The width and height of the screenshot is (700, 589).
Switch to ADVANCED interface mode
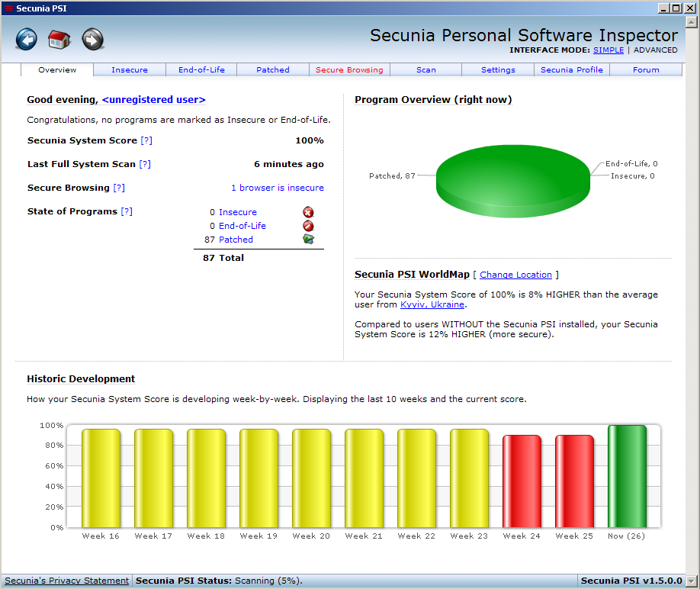coord(655,50)
